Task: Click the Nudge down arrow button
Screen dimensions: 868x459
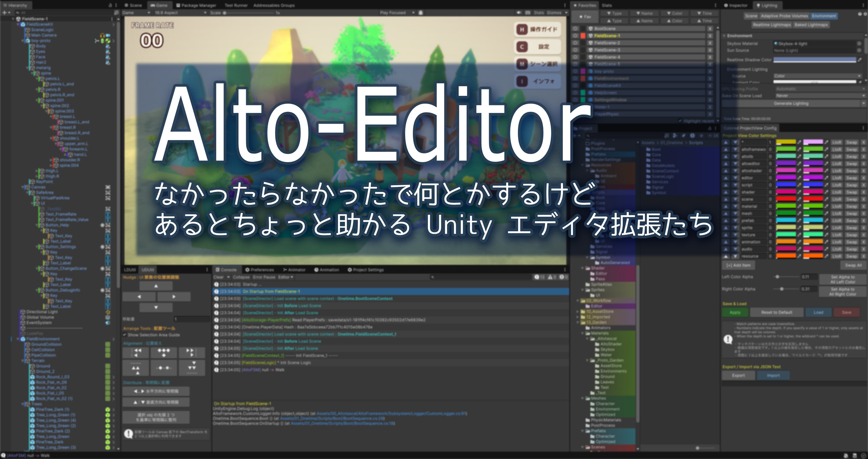Action: click(156, 307)
